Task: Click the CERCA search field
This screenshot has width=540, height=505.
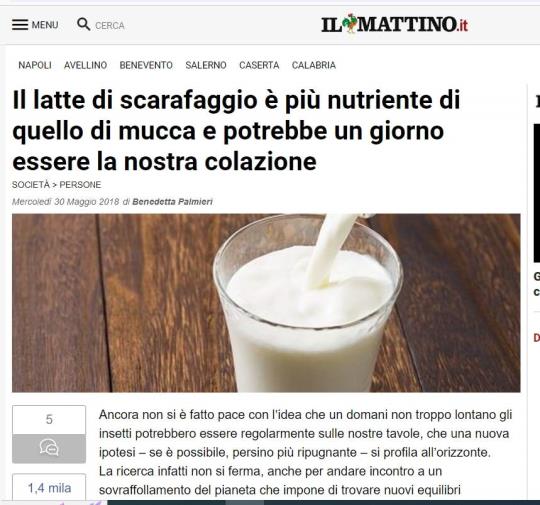Action: pyautogui.click(x=110, y=25)
